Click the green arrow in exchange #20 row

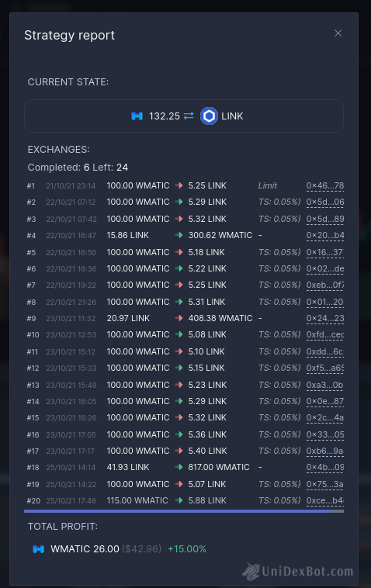(179, 500)
